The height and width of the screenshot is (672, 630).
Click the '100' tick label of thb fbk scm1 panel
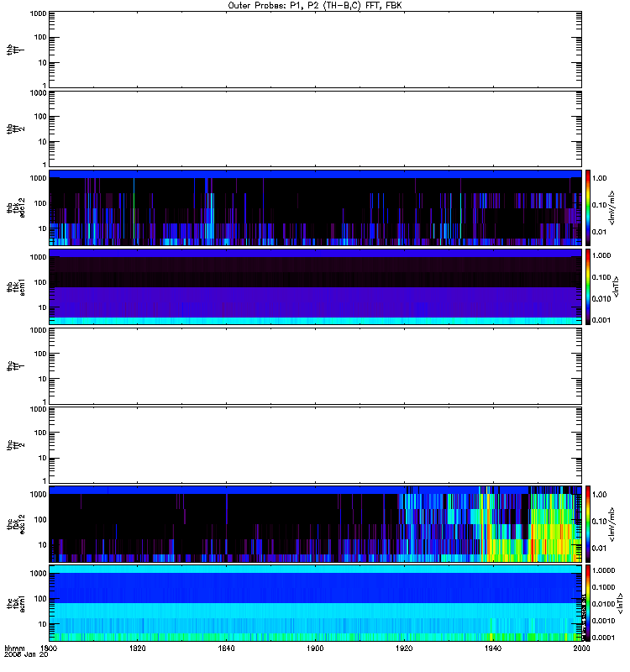[40, 282]
